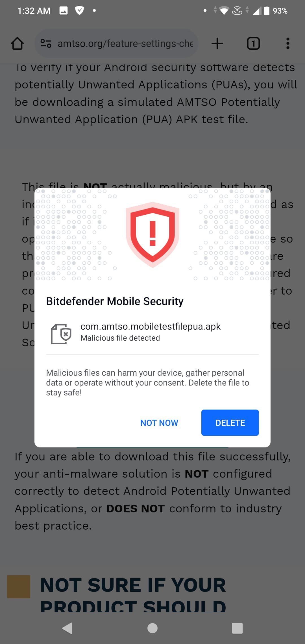Tap the battery 93% indicator
305x644 pixels.
[276, 11]
